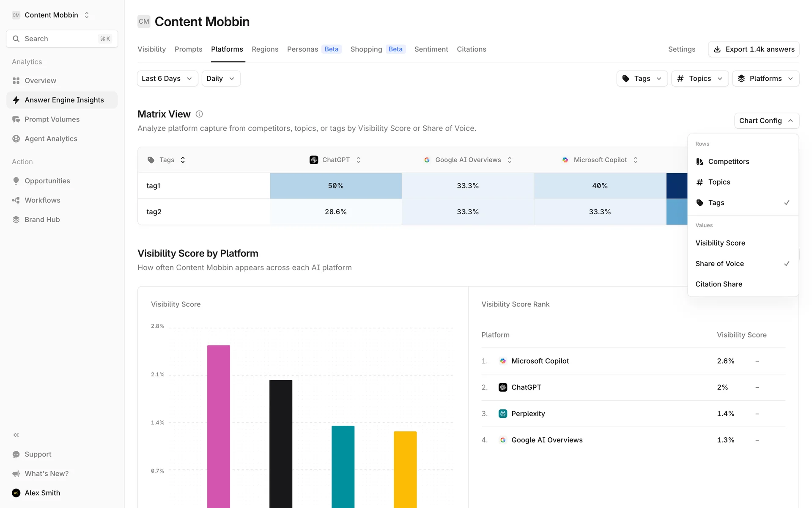Expand the Daily interval dropdown
This screenshot has width=812, height=508.
pos(221,79)
